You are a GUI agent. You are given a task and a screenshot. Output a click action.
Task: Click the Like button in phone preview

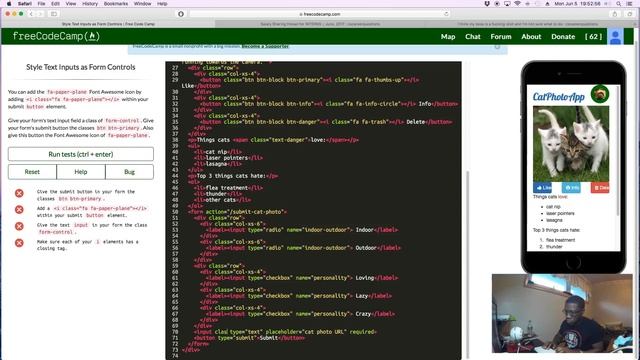[542, 187]
